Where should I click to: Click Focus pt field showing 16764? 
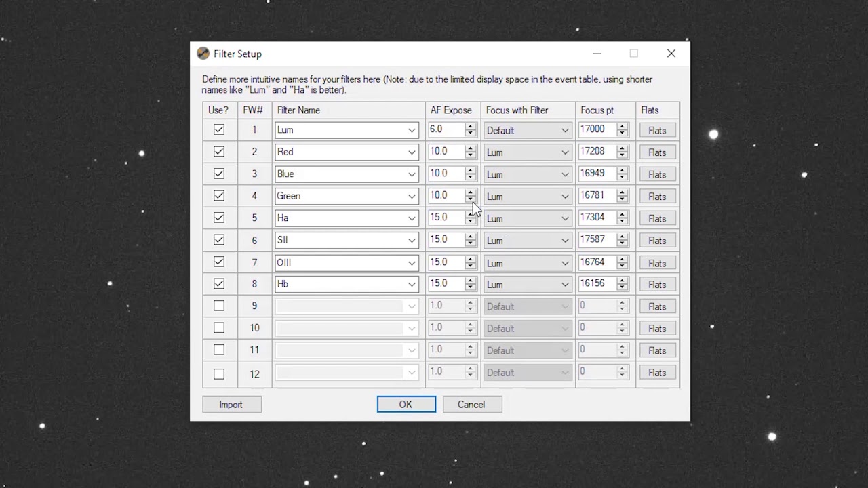click(x=597, y=262)
